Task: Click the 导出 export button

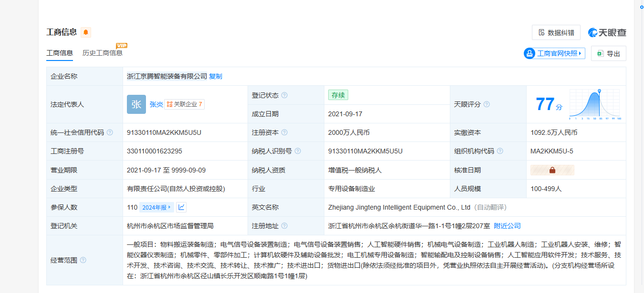Action: (x=609, y=53)
